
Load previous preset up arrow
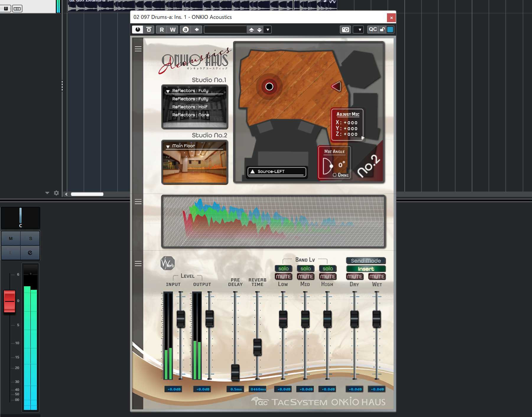click(251, 30)
